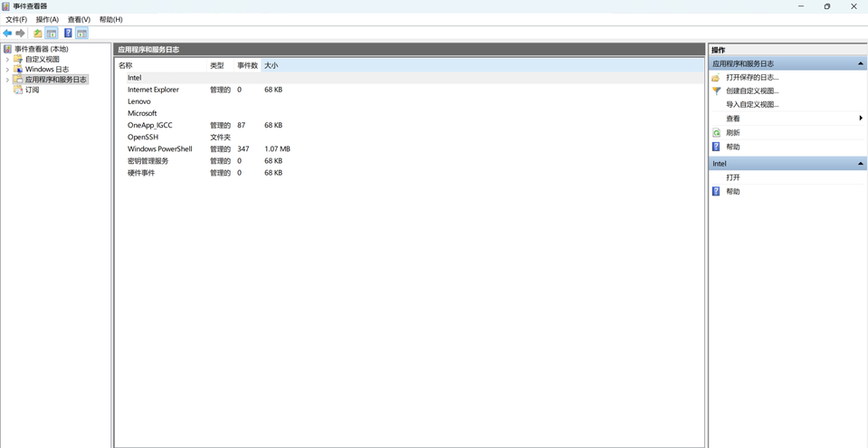
Task: Click the Event Viewer icon in title bar
Action: 6,6
